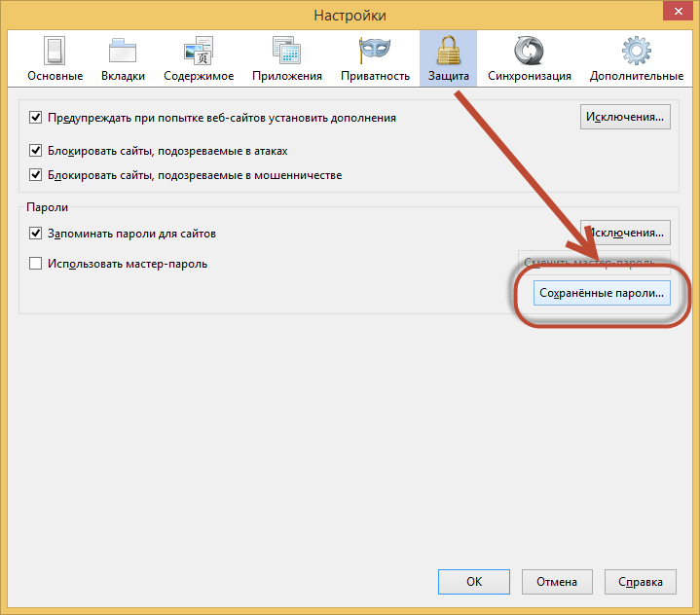Enable Использовать мастер-пароль checkbox
700x615 pixels.
click(36, 263)
